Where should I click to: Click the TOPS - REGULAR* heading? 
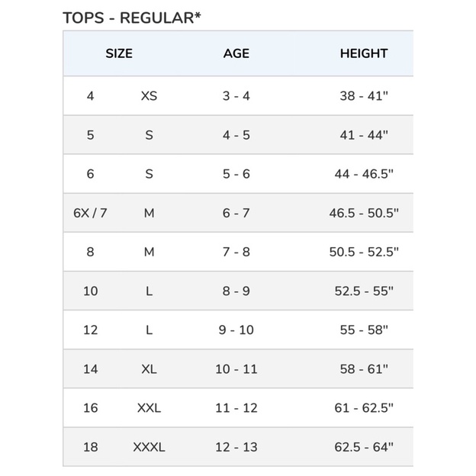pyautogui.click(x=132, y=18)
